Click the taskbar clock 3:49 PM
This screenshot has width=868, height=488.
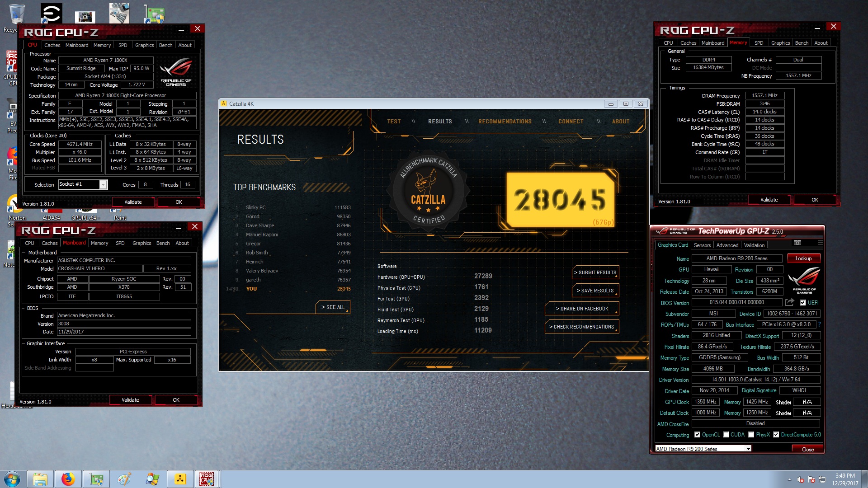[x=844, y=475]
